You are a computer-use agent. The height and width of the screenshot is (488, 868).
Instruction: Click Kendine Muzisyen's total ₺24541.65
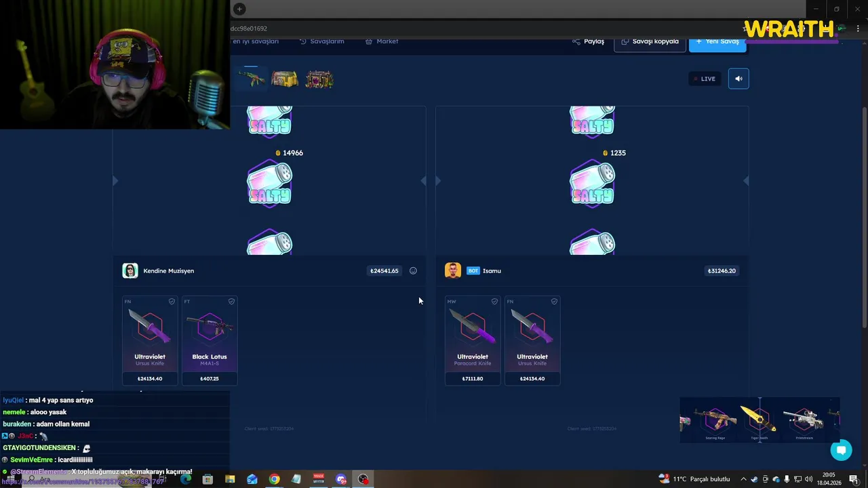384,271
